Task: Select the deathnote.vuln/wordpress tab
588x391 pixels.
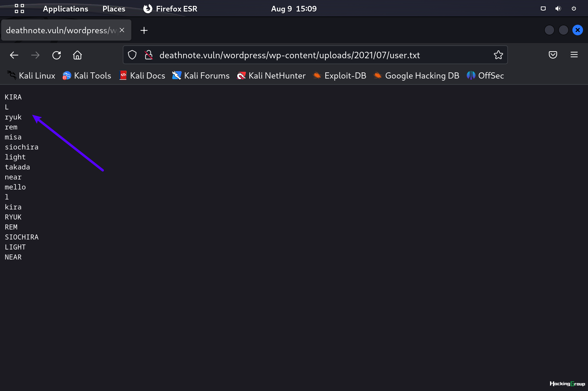Action: coord(66,30)
